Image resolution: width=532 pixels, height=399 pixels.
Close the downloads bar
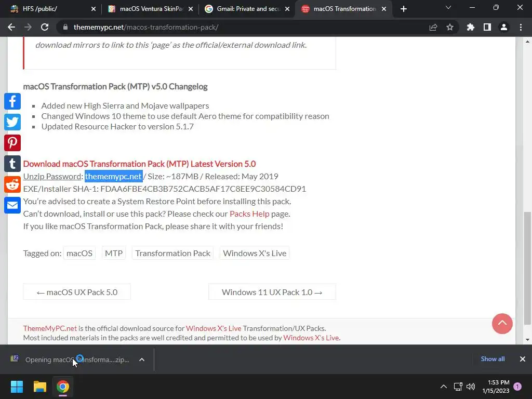(523, 359)
